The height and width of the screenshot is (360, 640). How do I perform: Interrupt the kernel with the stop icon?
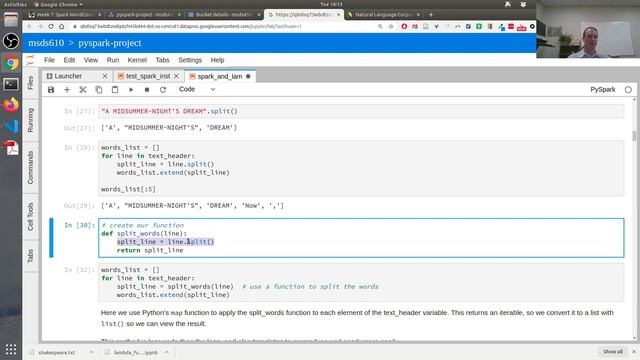(147, 89)
